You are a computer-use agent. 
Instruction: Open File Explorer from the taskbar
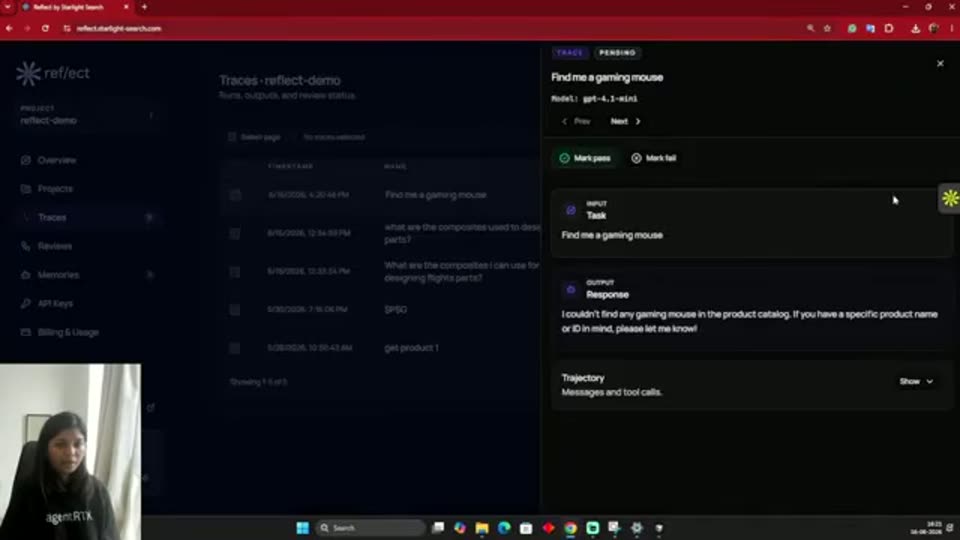(x=482, y=528)
